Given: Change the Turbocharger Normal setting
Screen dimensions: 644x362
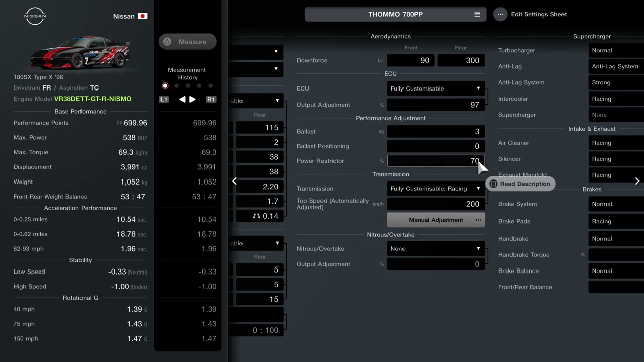Looking at the screenshot, I should tap(616, 50).
